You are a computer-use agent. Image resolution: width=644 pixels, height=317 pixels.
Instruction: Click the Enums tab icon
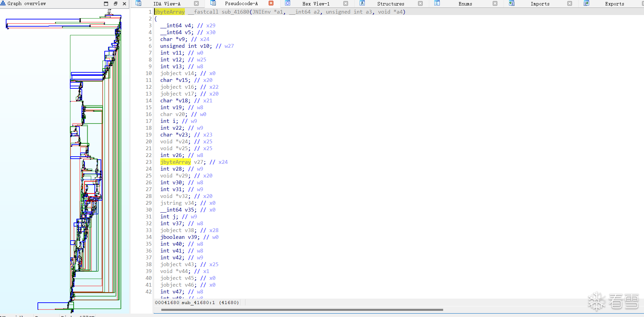pos(437,3)
